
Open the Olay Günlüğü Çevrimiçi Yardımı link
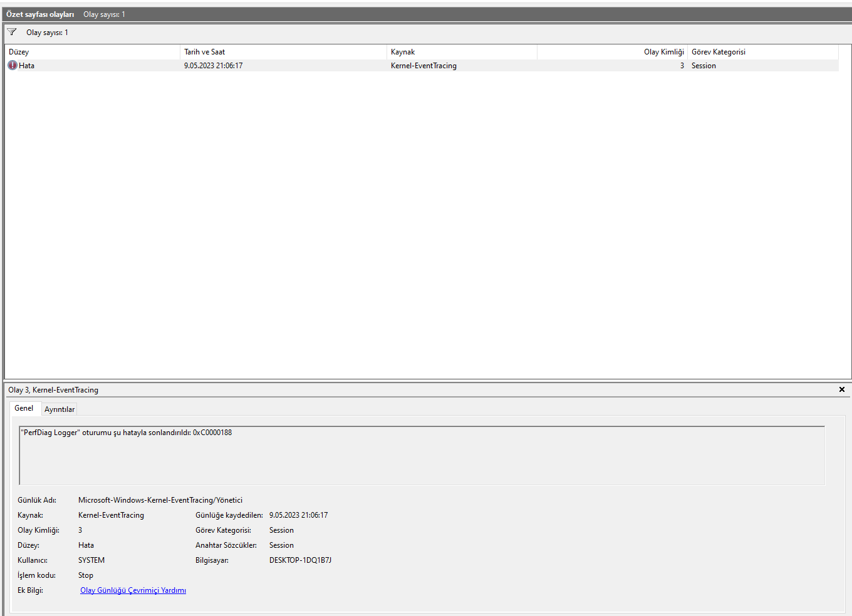pos(133,590)
